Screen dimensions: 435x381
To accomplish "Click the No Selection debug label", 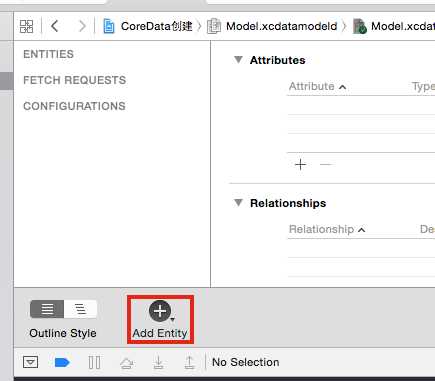I will [246, 362].
